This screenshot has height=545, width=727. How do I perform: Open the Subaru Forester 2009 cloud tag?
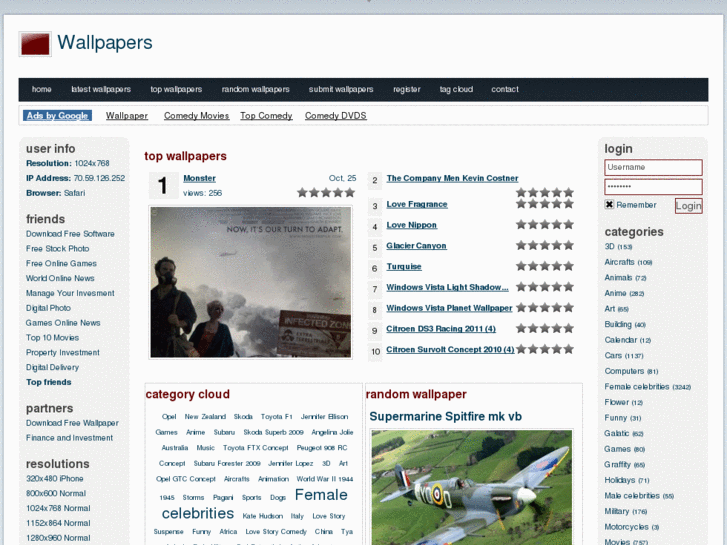[x=227, y=463]
